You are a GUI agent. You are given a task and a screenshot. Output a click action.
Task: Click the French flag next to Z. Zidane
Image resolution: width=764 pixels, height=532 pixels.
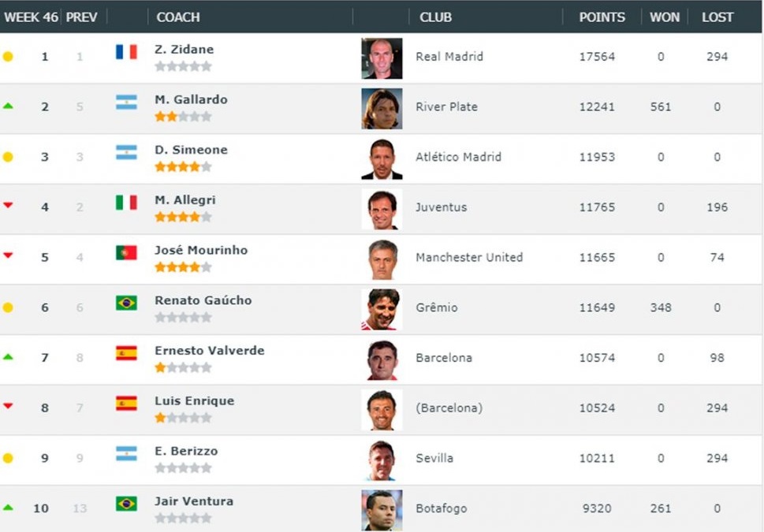126,52
